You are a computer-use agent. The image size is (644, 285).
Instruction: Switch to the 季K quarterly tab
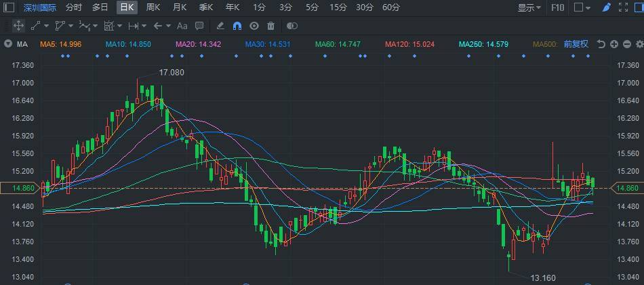tap(206, 7)
